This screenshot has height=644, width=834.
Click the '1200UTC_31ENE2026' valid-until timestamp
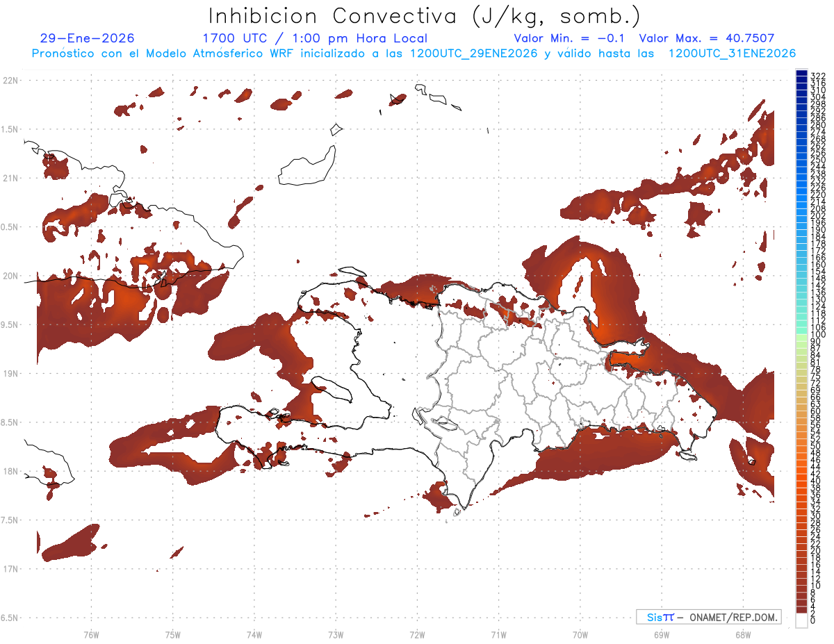(732, 53)
